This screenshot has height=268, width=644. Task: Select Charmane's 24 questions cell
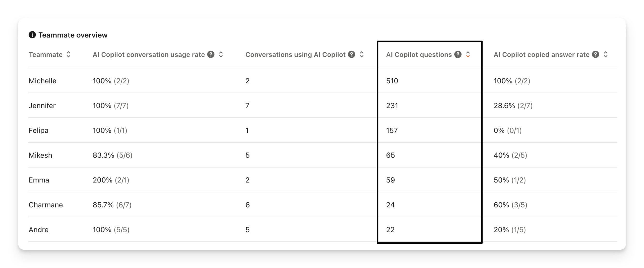coord(390,205)
